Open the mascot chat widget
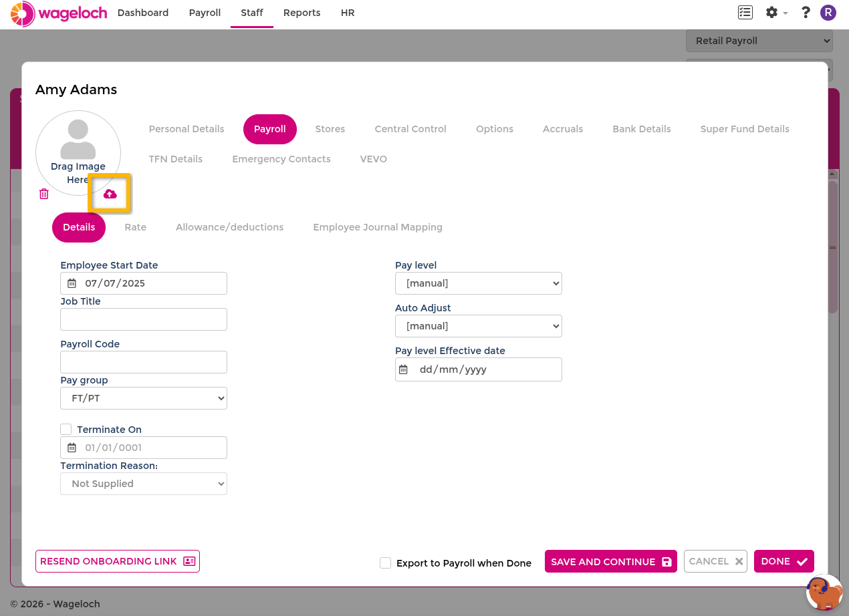 click(x=824, y=592)
